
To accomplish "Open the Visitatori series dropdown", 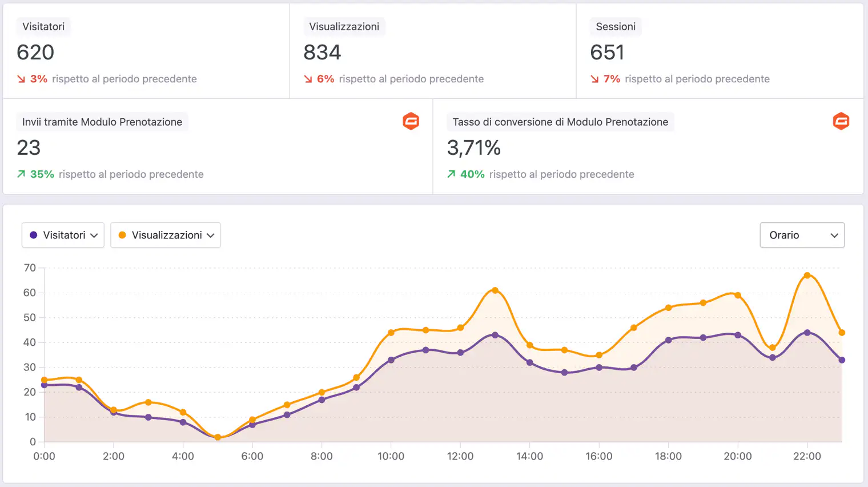I will click(x=63, y=235).
